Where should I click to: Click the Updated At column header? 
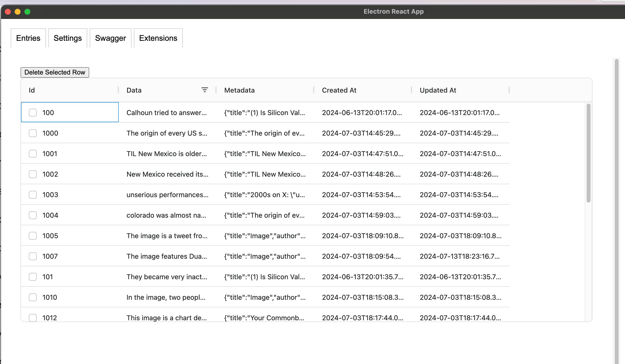point(438,90)
